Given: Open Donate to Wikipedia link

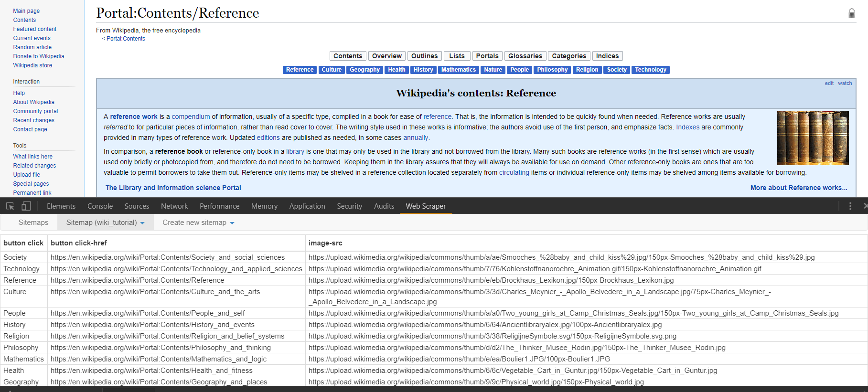Looking at the screenshot, I should [x=38, y=56].
